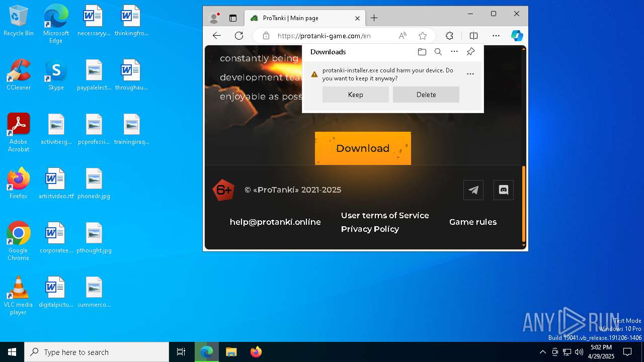Select VLC media player desktop shortcut
This screenshot has height=362, width=644.
click(19, 296)
